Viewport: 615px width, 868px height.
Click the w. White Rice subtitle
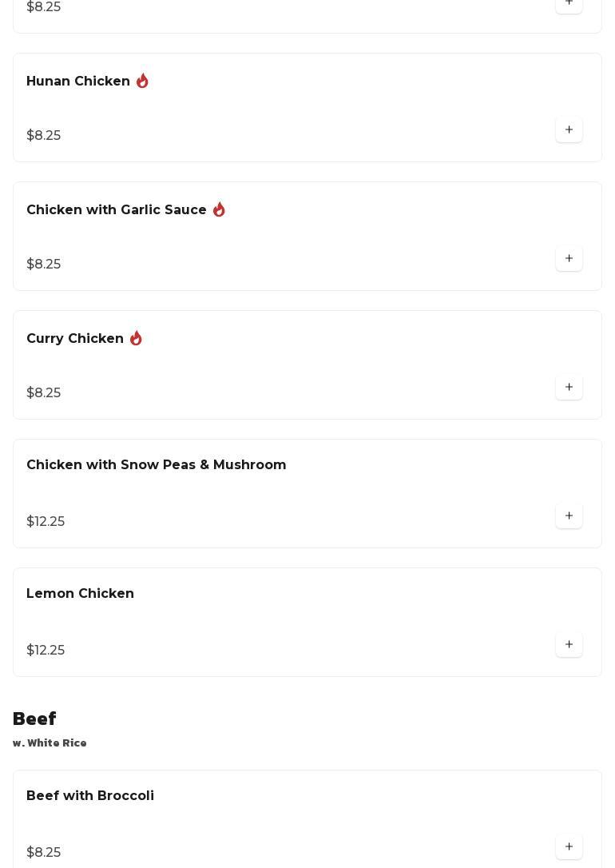pyautogui.click(x=50, y=743)
